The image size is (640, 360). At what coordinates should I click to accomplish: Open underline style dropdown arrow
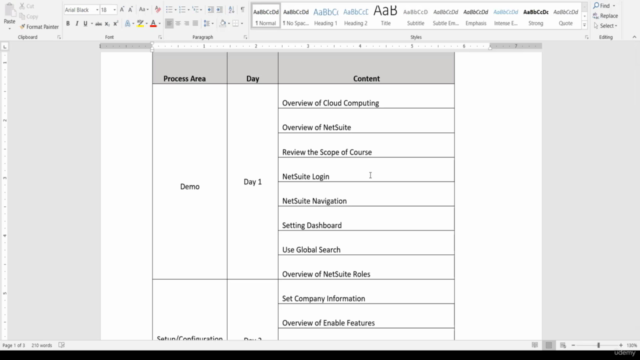(x=91, y=24)
